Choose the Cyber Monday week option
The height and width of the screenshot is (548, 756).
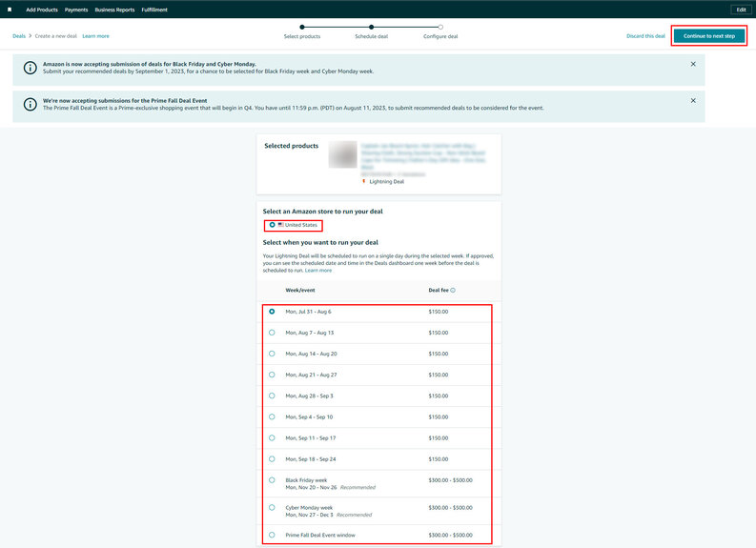tap(272, 508)
